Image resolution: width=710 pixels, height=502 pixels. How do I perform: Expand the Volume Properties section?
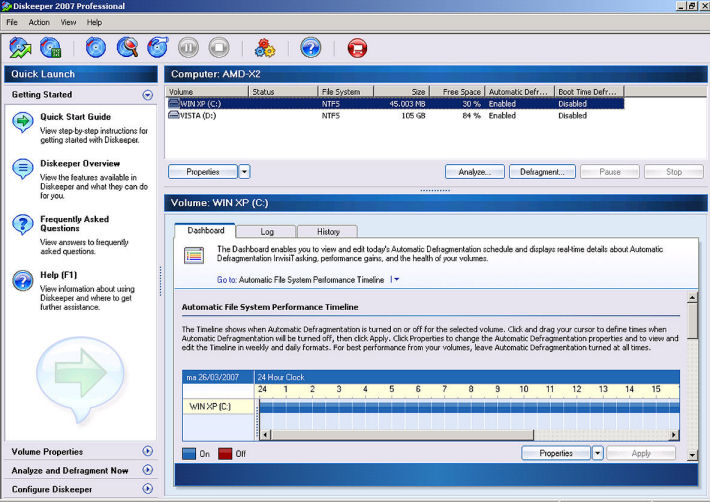148,452
